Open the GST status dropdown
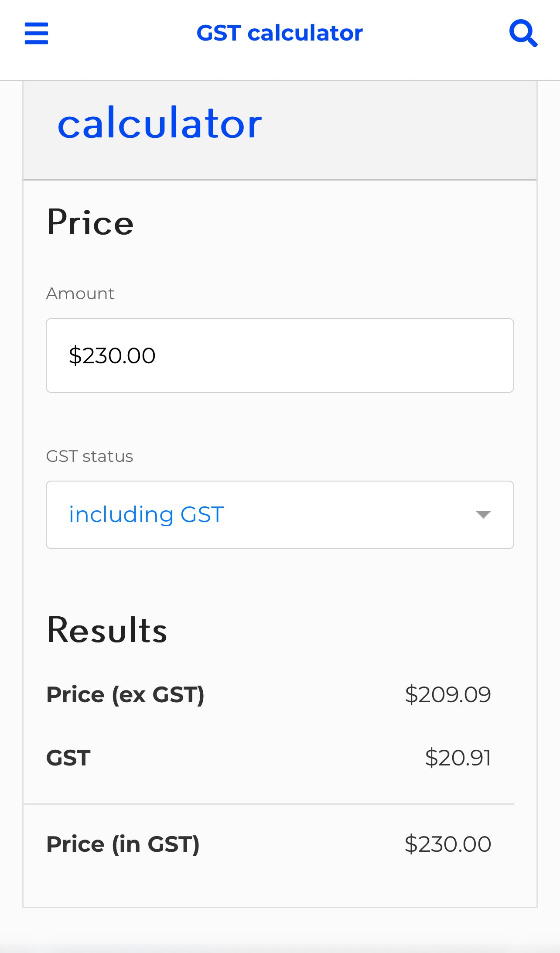This screenshot has height=953, width=560. (x=280, y=515)
